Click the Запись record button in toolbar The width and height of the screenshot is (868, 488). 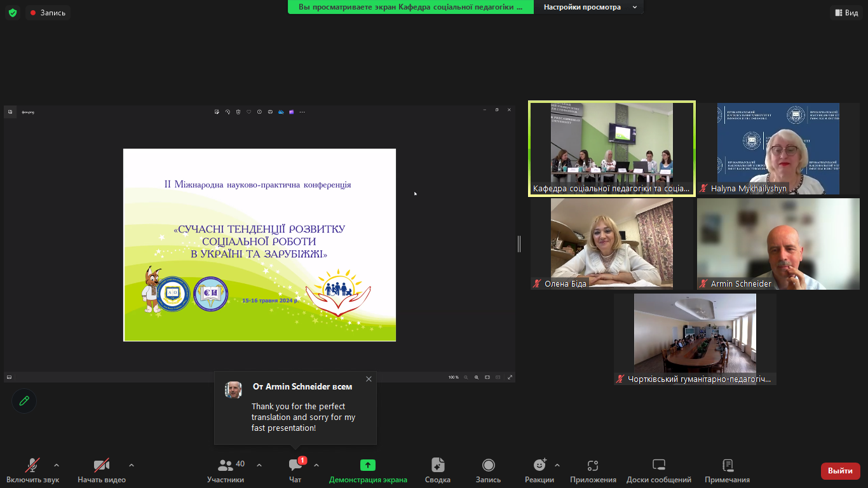tap(488, 471)
